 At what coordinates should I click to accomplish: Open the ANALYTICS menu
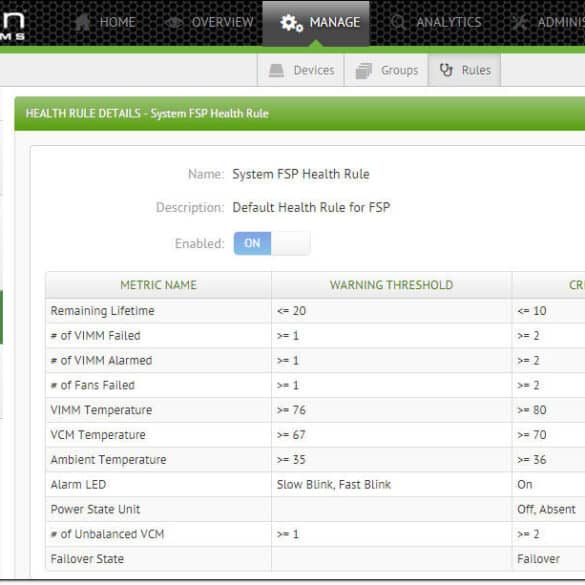click(x=436, y=22)
